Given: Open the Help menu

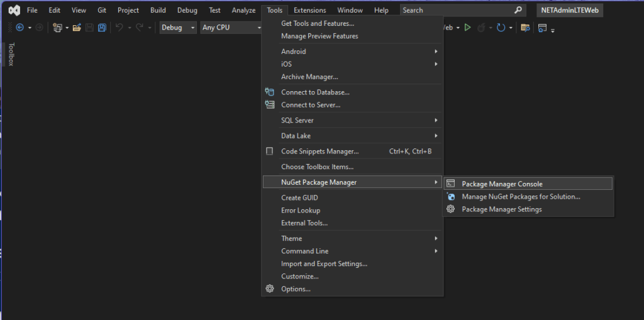Looking at the screenshot, I should [381, 10].
